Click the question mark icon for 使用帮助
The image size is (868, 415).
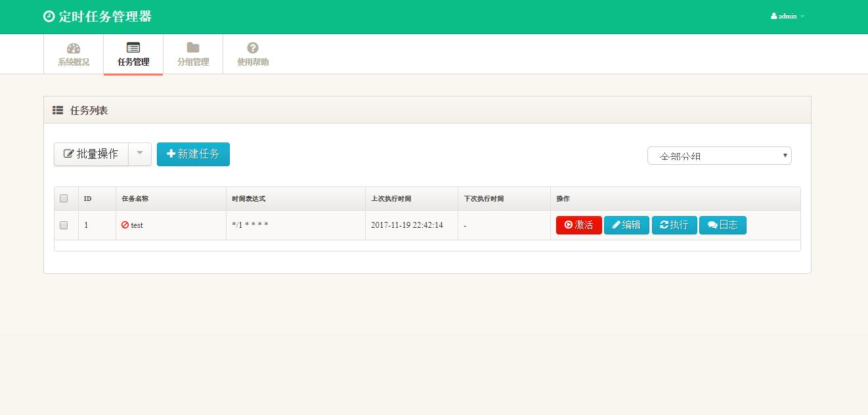coord(253,48)
